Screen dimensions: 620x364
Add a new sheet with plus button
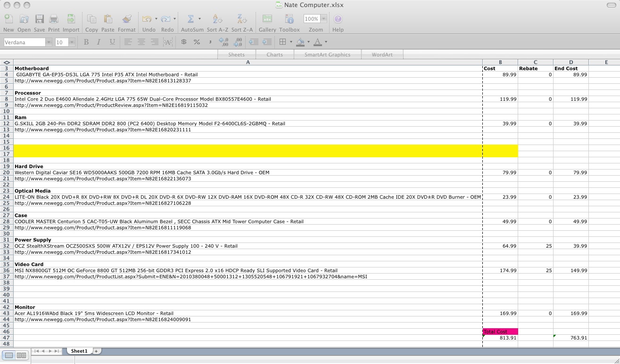tap(96, 351)
